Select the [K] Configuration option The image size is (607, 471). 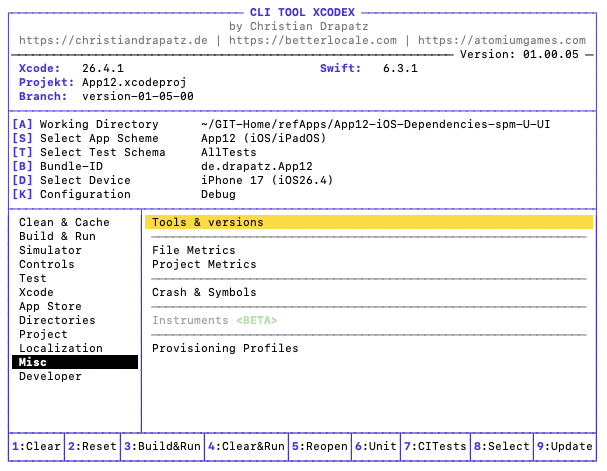click(x=72, y=194)
